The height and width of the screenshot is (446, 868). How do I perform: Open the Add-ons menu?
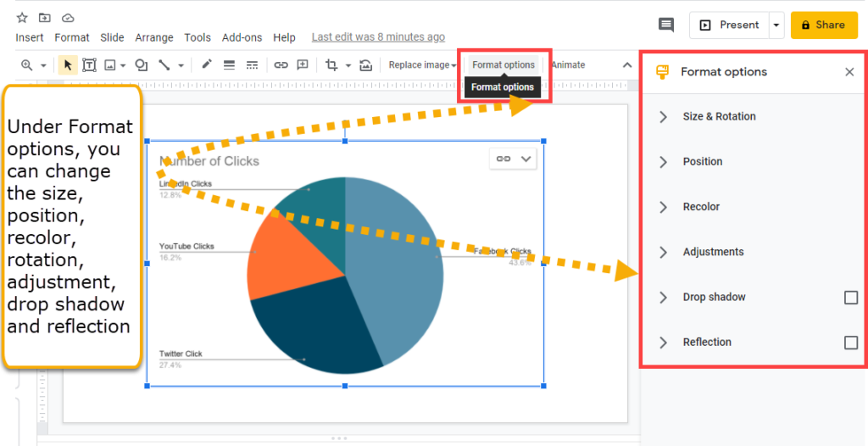[x=242, y=37]
